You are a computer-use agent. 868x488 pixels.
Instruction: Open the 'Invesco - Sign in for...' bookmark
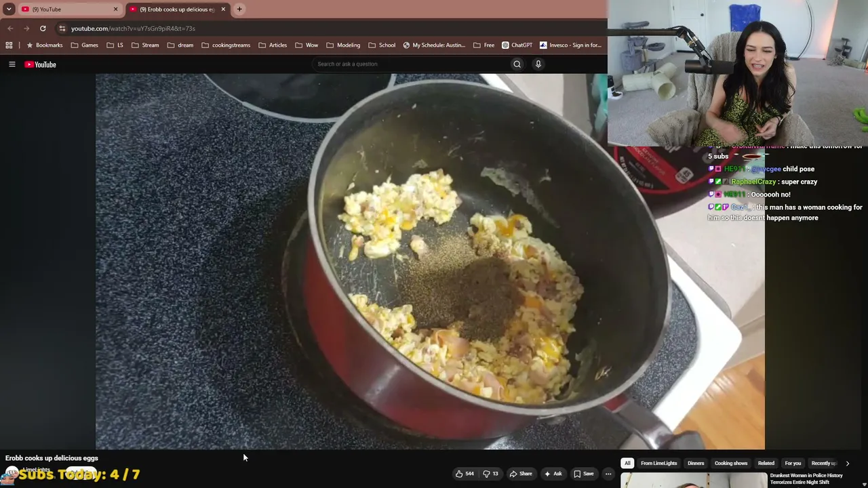point(570,45)
